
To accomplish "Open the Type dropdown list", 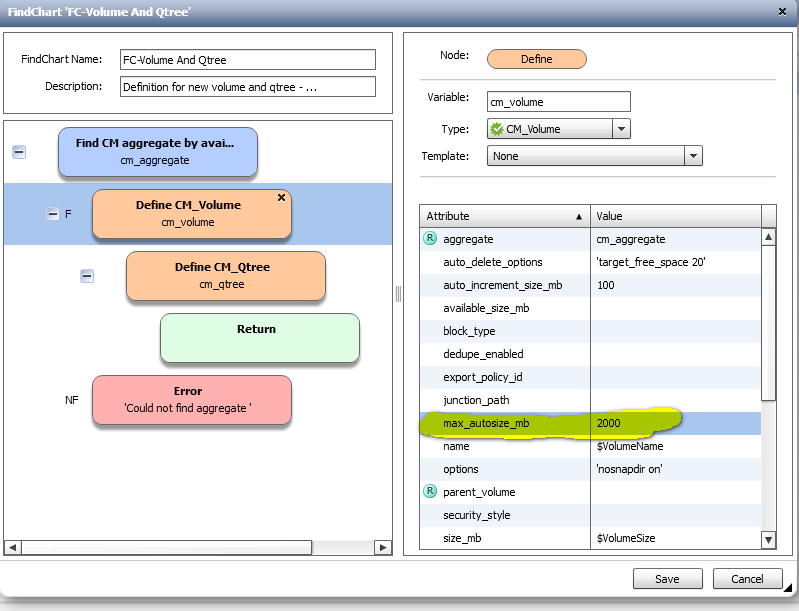I will pyautogui.click(x=621, y=129).
